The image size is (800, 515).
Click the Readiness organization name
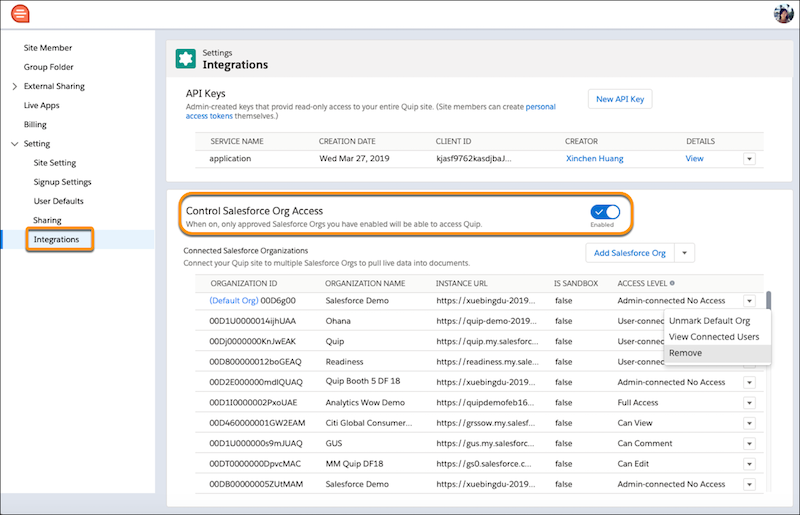[x=344, y=362]
